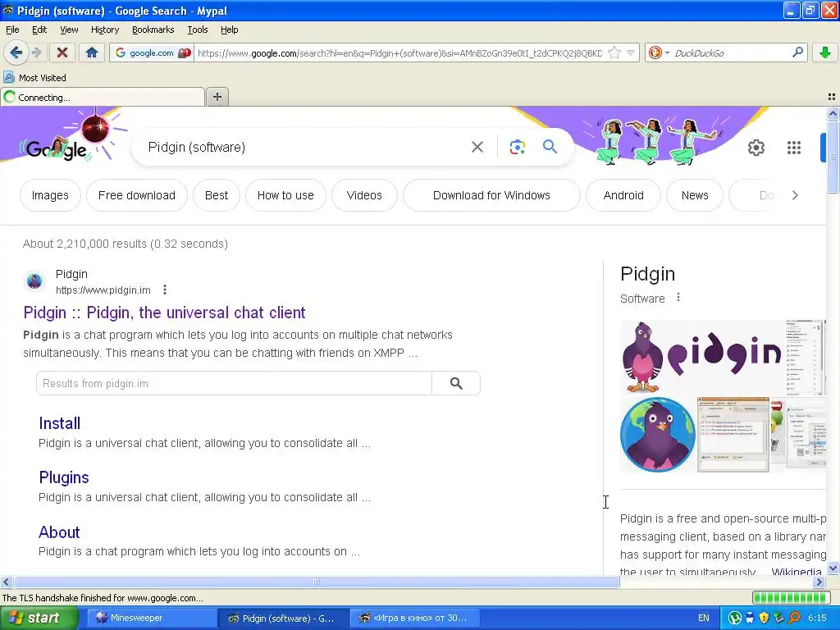The height and width of the screenshot is (630, 840).
Task: Open the DuckDuckGo search engine selector
Action: (658, 52)
